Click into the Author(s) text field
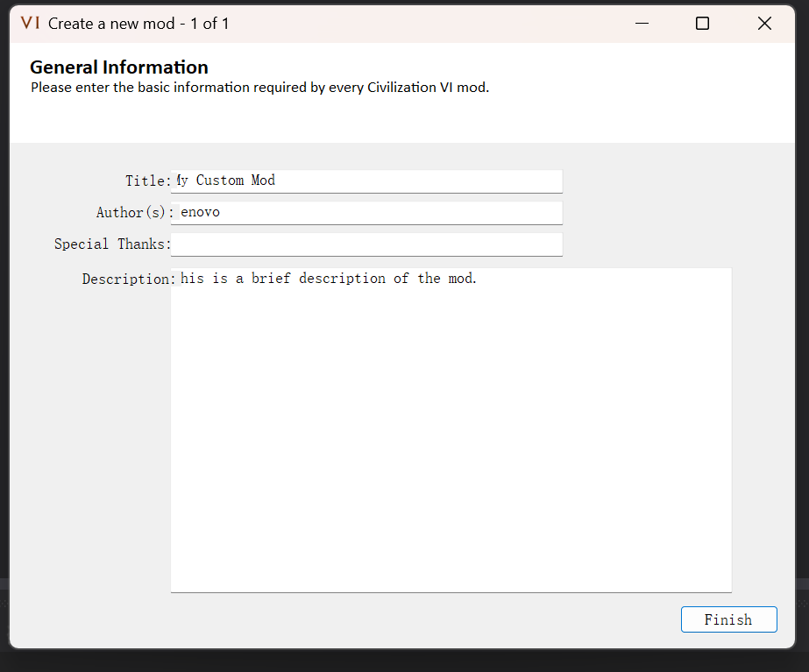 tap(367, 213)
